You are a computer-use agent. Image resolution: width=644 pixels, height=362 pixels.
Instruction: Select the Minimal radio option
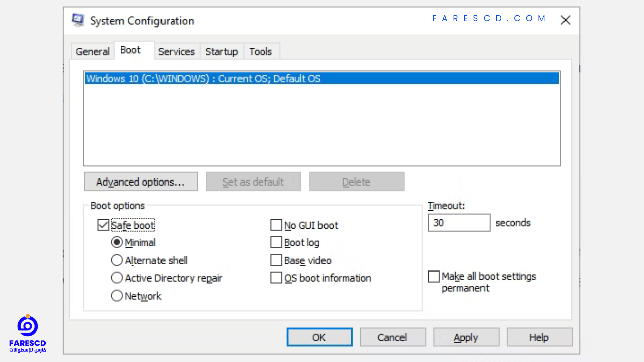117,242
